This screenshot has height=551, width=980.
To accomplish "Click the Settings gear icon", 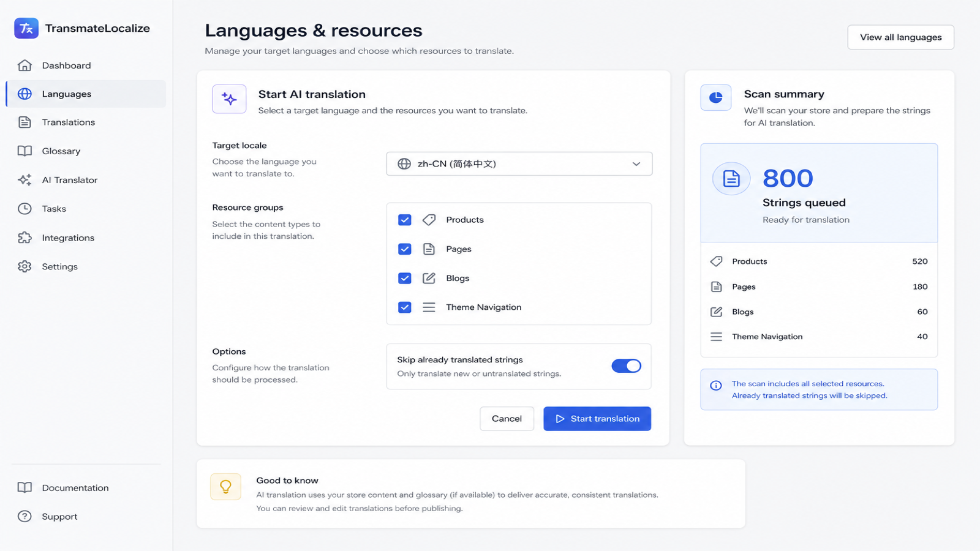I will (24, 266).
